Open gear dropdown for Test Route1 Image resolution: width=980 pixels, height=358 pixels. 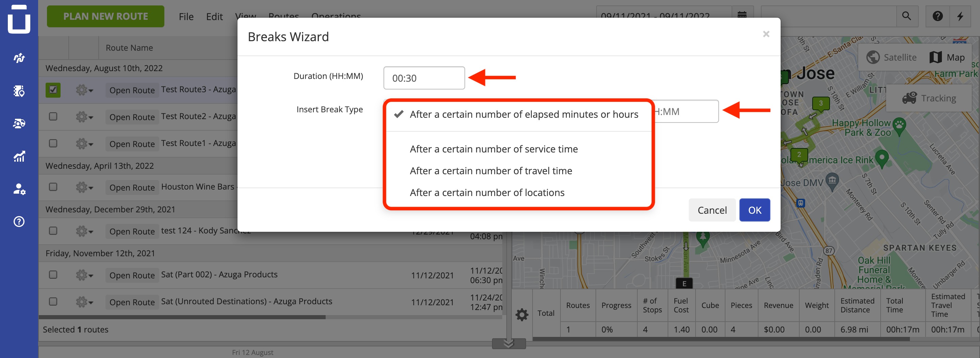click(x=84, y=144)
